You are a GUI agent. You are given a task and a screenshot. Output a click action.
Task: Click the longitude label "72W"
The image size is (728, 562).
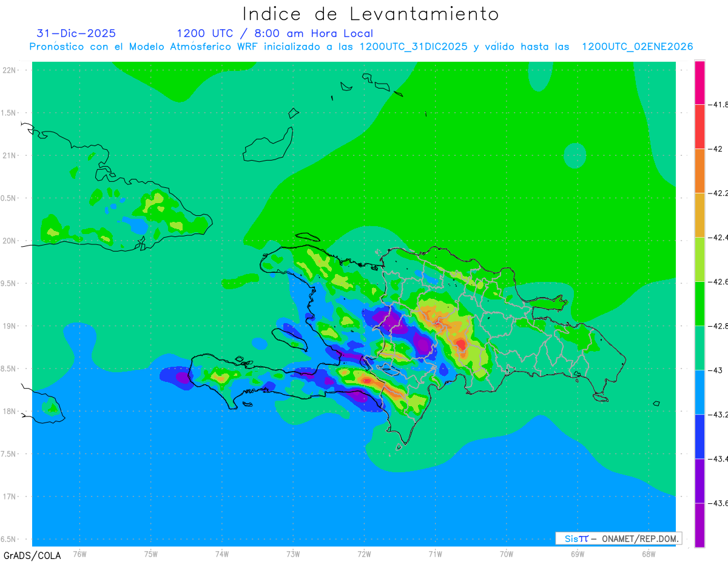[x=364, y=553]
